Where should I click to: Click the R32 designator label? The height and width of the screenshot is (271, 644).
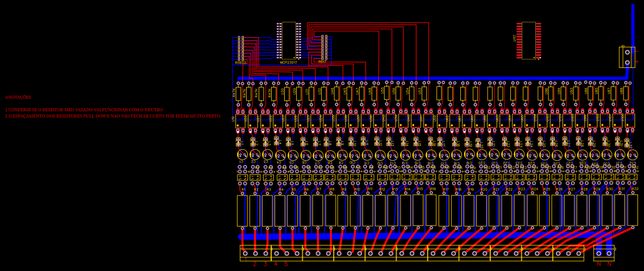(635, 189)
